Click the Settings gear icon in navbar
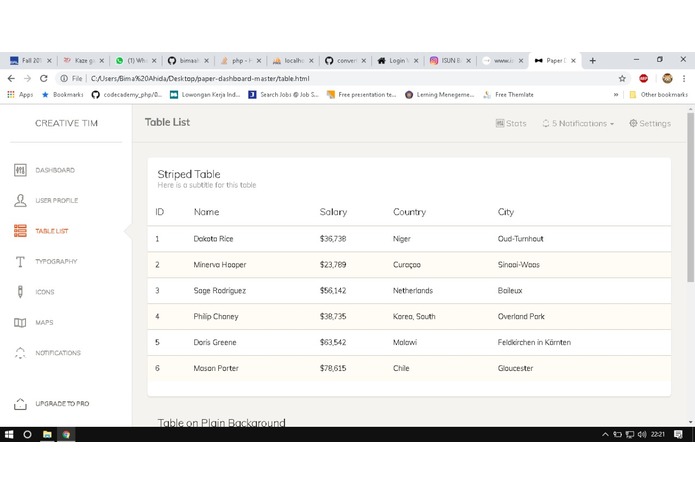 coord(633,123)
